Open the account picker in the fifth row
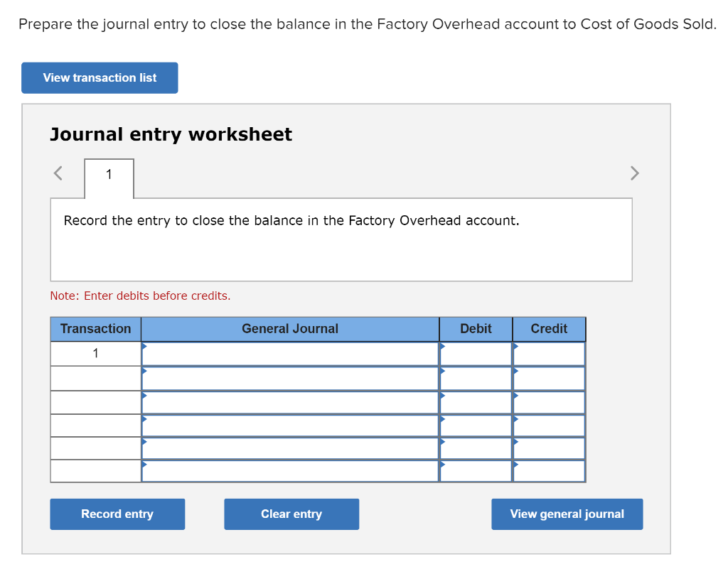 (146, 442)
